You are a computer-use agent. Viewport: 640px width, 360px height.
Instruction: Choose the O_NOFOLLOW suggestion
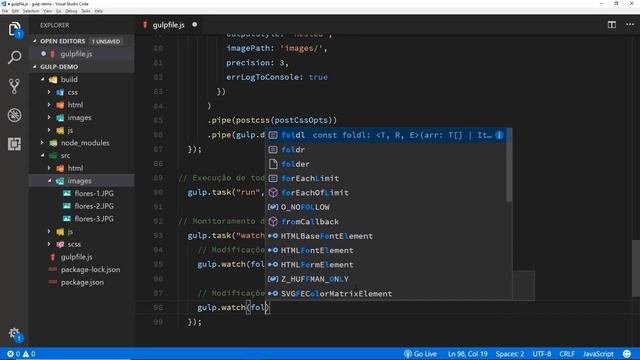pyautogui.click(x=387, y=207)
